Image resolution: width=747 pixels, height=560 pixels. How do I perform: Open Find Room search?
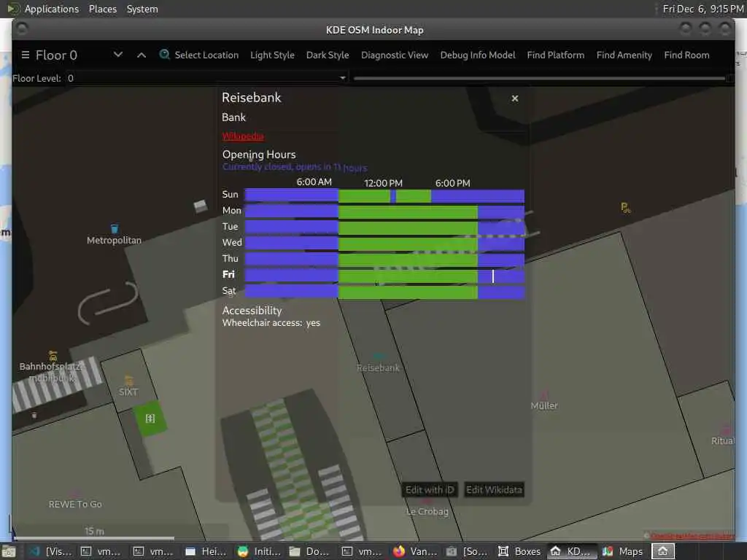tap(686, 55)
